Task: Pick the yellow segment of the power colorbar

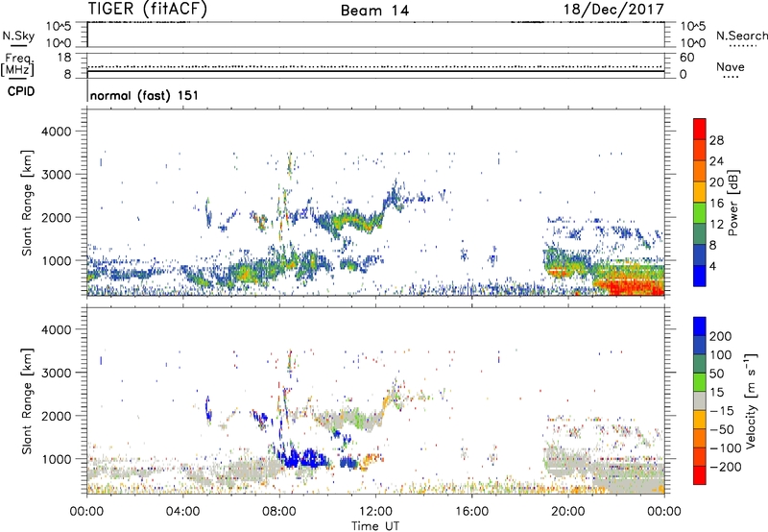Action: [700, 192]
